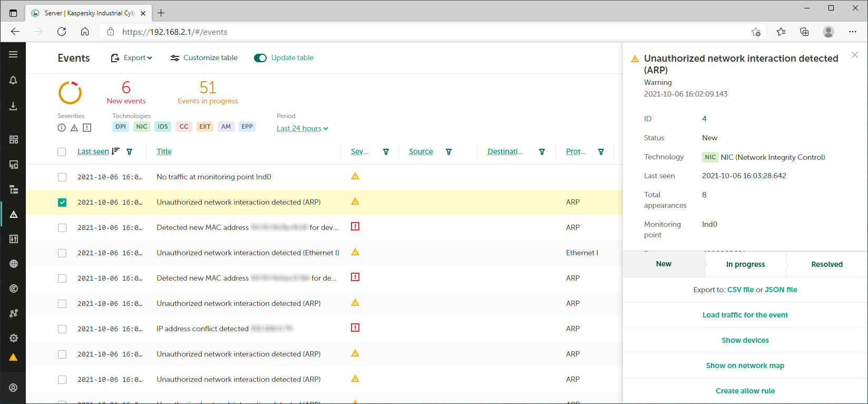
Task: Click the Source column filter icon
Action: [x=448, y=152]
